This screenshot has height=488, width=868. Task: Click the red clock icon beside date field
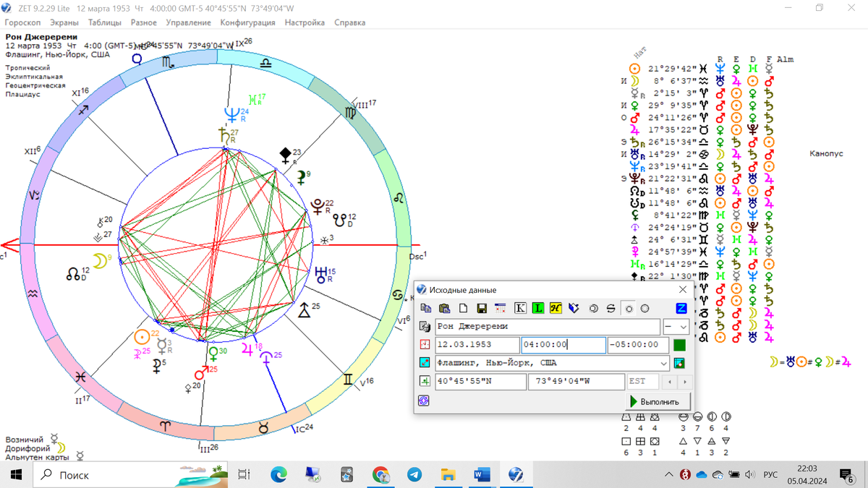[425, 345]
